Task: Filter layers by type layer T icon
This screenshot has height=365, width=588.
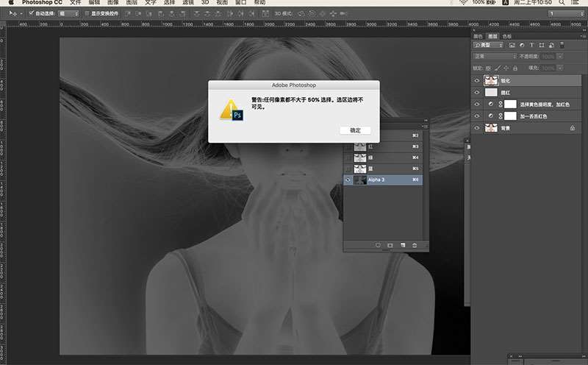Action: pyautogui.click(x=531, y=45)
